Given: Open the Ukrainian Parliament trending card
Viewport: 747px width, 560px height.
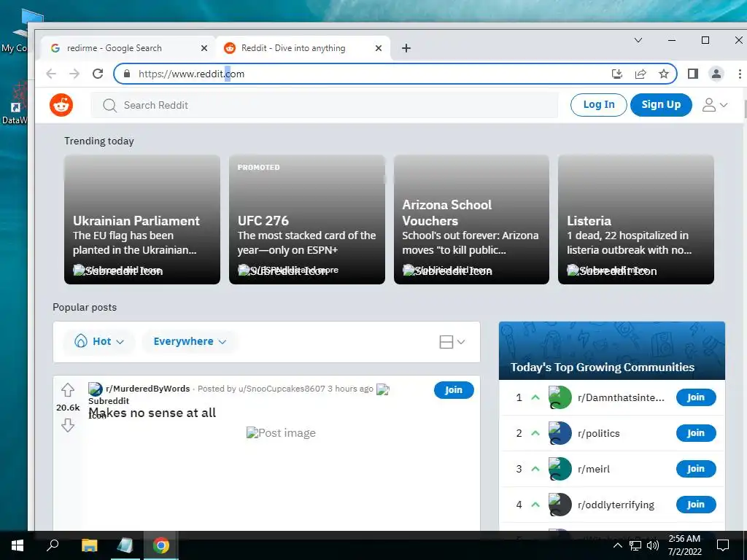Looking at the screenshot, I should [x=142, y=219].
